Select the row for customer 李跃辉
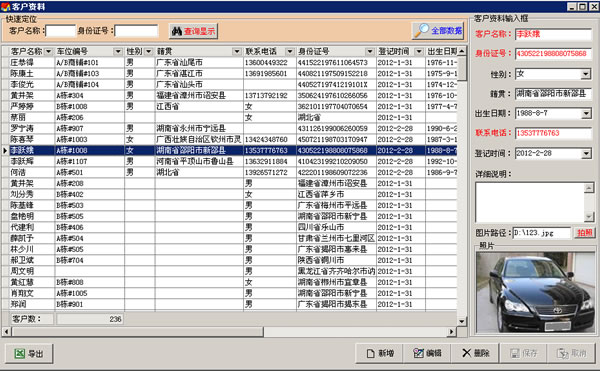The width and height of the screenshot is (600, 371). click(230, 161)
